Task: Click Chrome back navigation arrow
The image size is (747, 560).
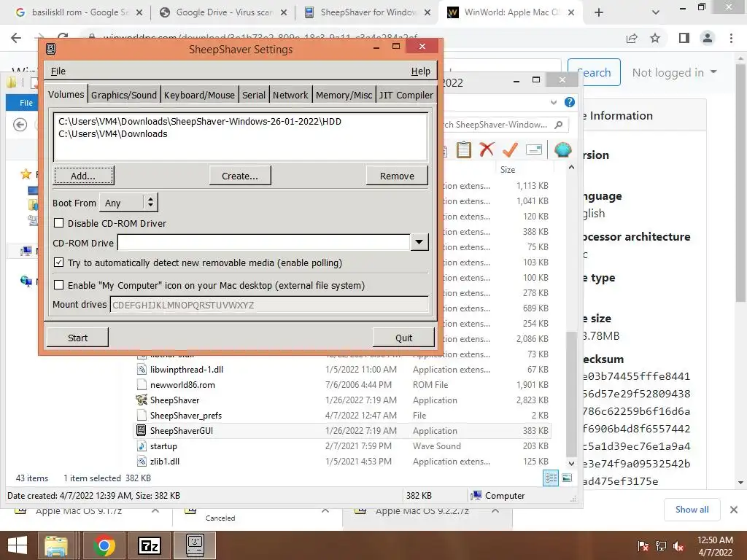Action: pos(16,38)
